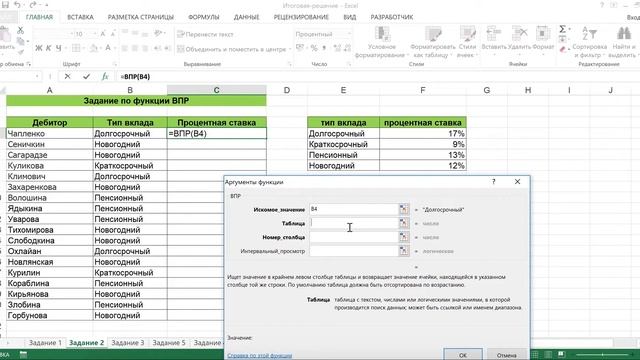
Task: Open the РЕЦЕНЗИРОВАНИЕ ribbon tab
Action: pos(301,17)
